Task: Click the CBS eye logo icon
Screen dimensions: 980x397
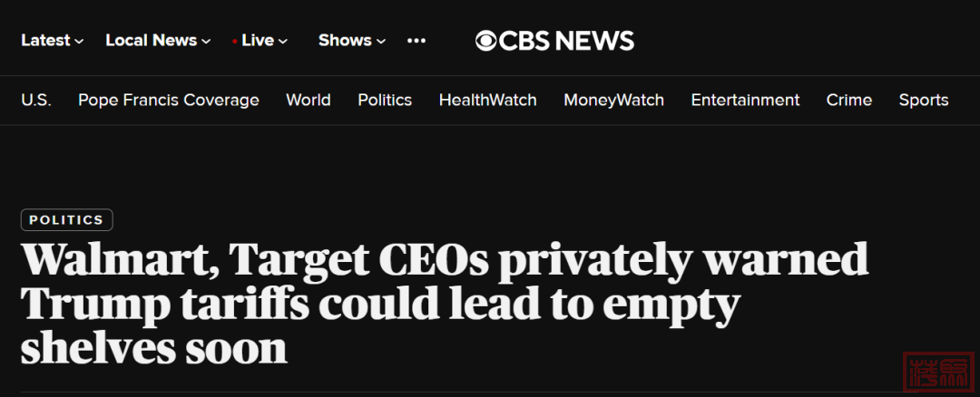Action: [x=485, y=41]
